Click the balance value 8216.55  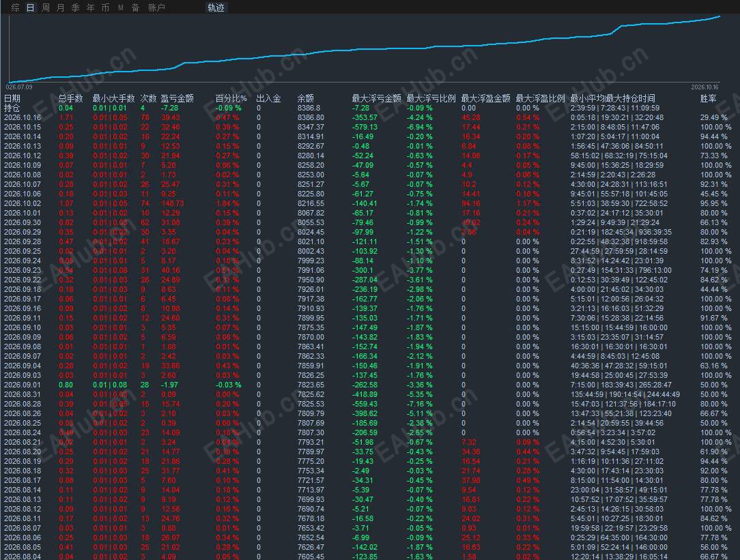[x=311, y=203]
